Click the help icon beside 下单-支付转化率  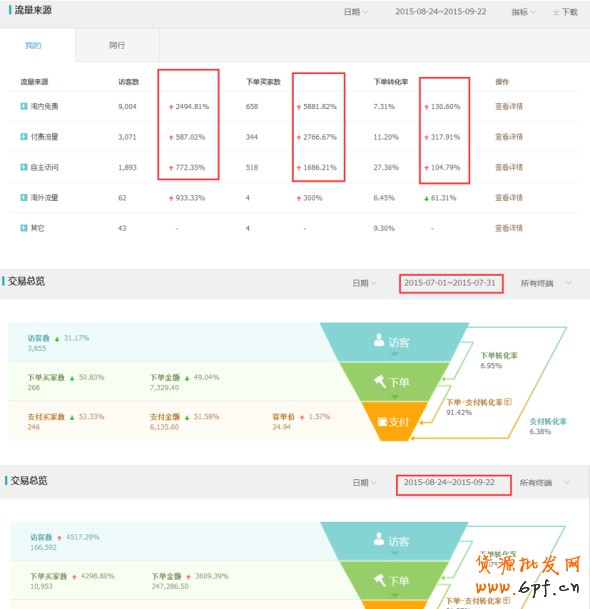pyautogui.click(x=508, y=402)
